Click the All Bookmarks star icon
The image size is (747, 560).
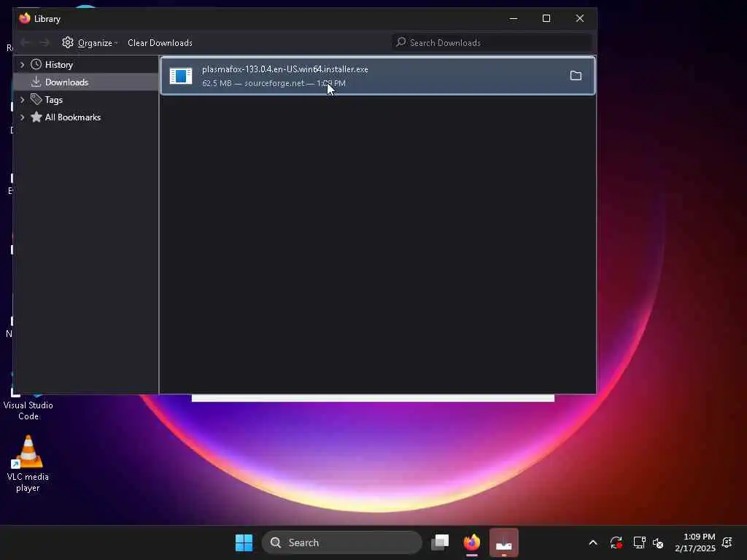coord(36,117)
